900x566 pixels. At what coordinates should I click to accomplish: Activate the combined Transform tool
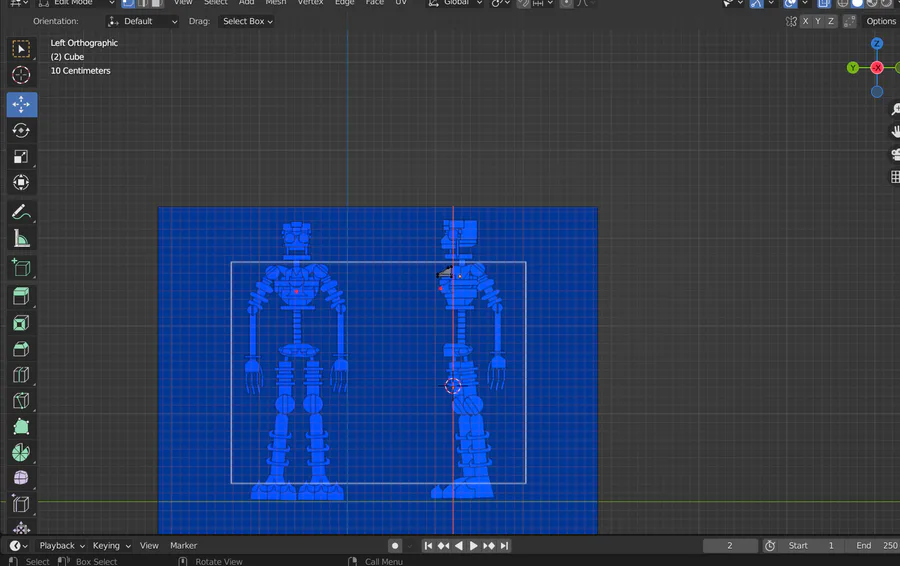coord(21,183)
